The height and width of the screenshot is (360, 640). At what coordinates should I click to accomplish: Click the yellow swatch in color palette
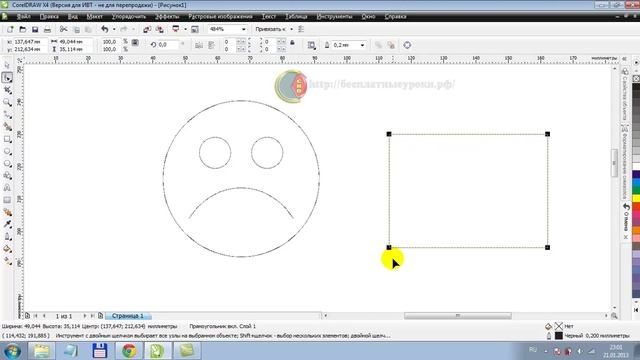(x=636, y=198)
